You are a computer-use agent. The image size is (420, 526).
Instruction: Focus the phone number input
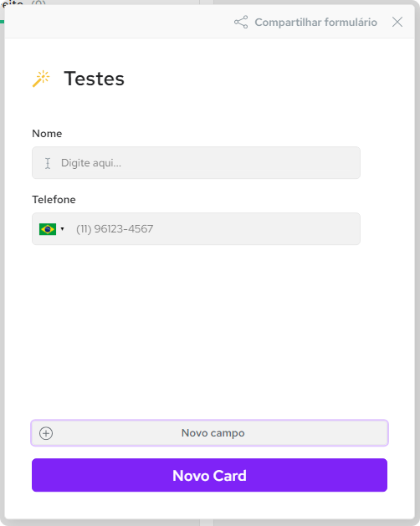tap(215, 229)
